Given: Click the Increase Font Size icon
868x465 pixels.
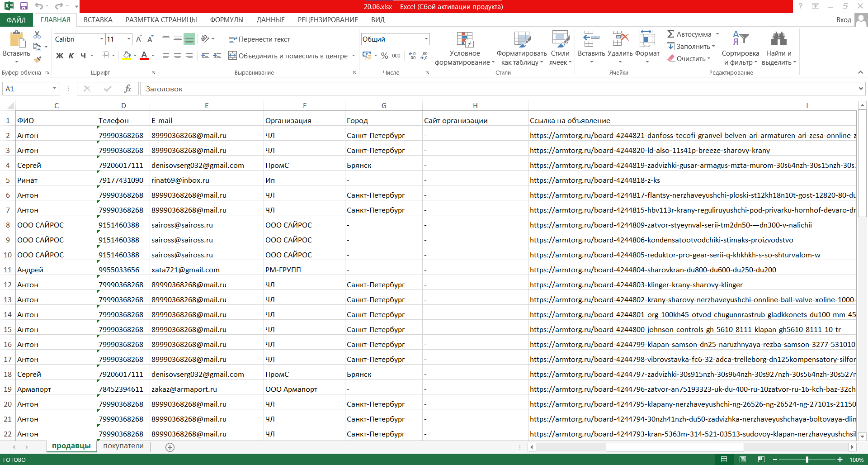Looking at the screenshot, I should click(x=139, y=39).
